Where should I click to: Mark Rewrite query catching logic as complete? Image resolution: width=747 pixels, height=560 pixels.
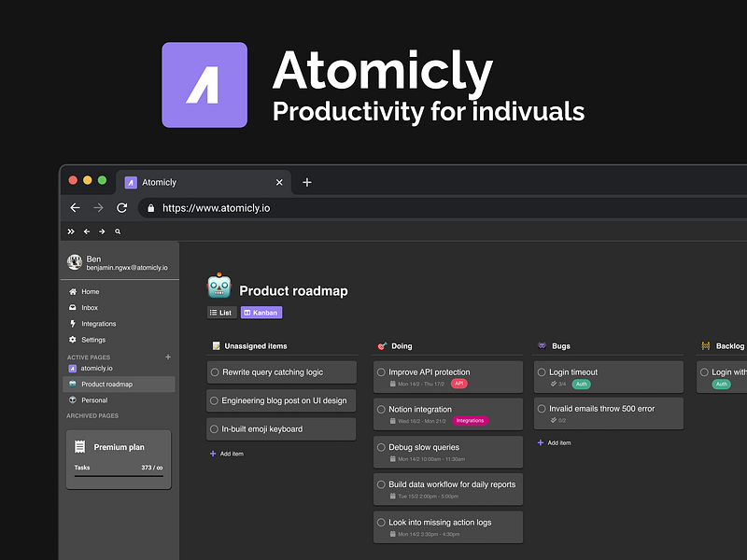coord(215,372)
